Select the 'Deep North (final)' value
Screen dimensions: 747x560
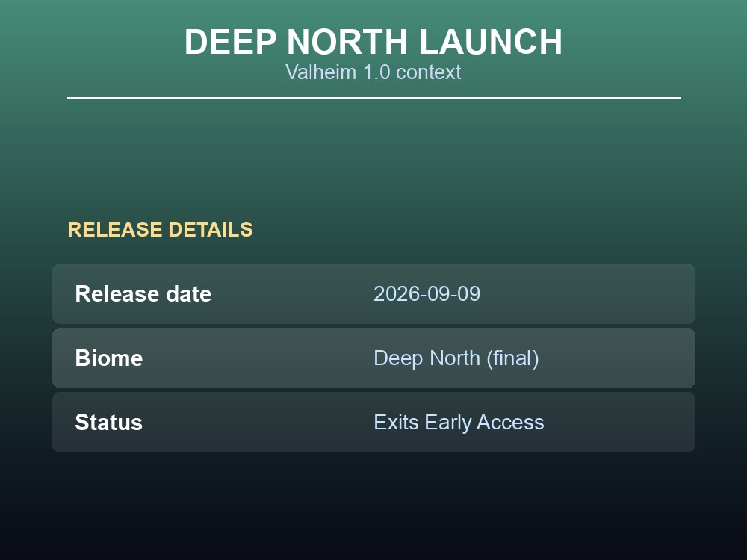(456, 358)
